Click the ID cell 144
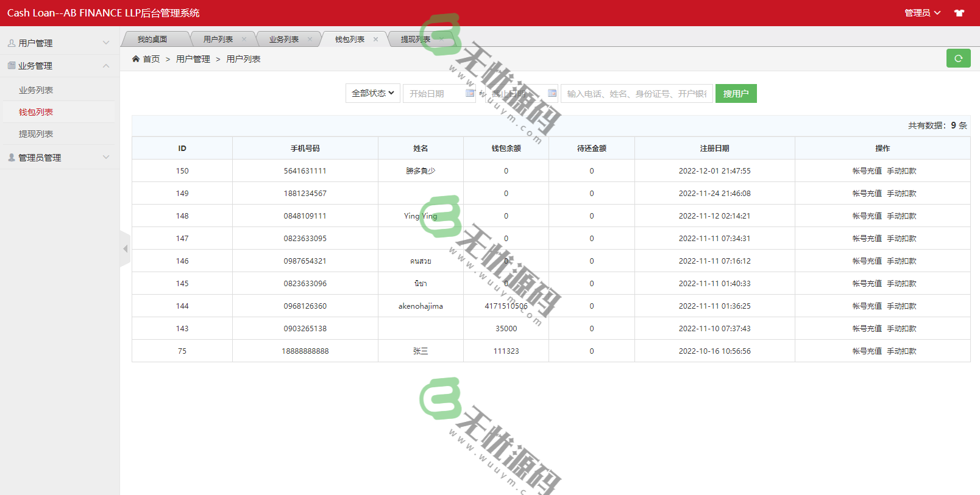Image resolution: width=980 pixels, height=495 pixels. pos(182,306)
